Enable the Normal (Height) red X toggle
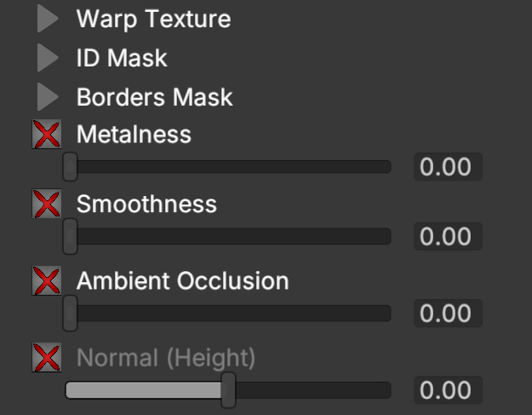 click(x=46, y=357)
